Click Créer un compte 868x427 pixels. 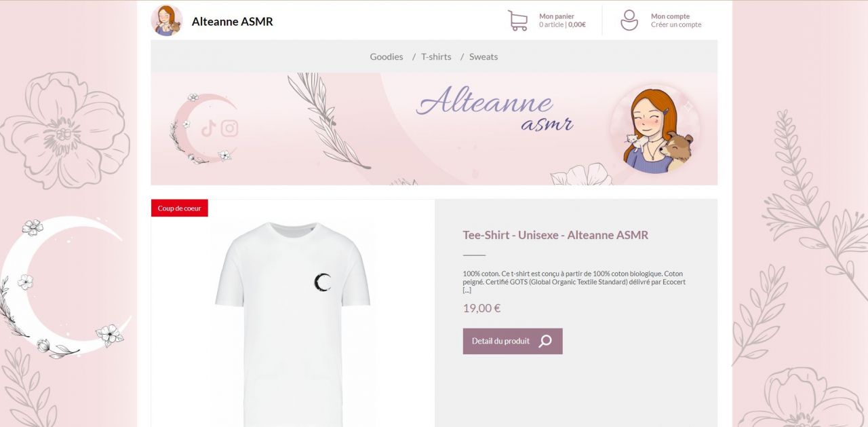[676, 25]
